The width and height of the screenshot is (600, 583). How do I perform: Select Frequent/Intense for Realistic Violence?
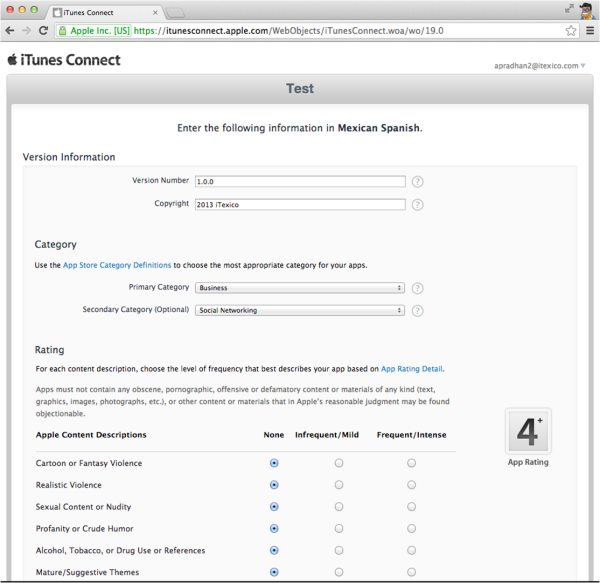pyautogui.click(x=411, y=485)
